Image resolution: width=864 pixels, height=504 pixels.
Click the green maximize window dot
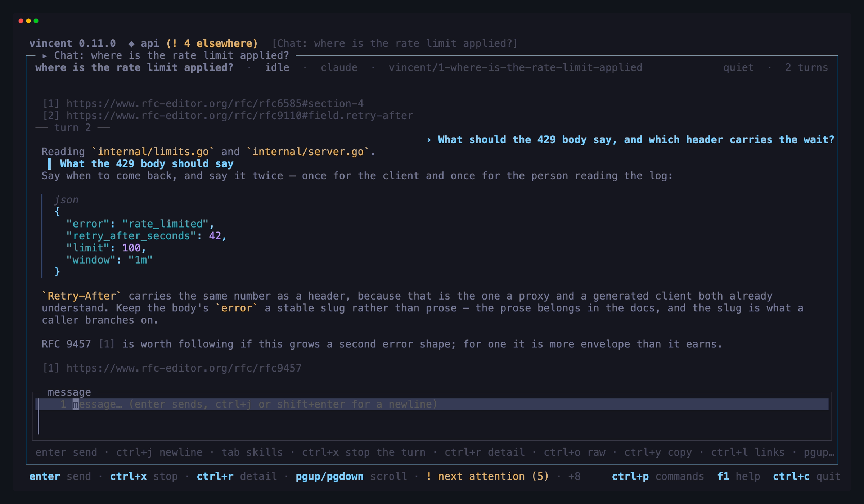coord(36,21)
